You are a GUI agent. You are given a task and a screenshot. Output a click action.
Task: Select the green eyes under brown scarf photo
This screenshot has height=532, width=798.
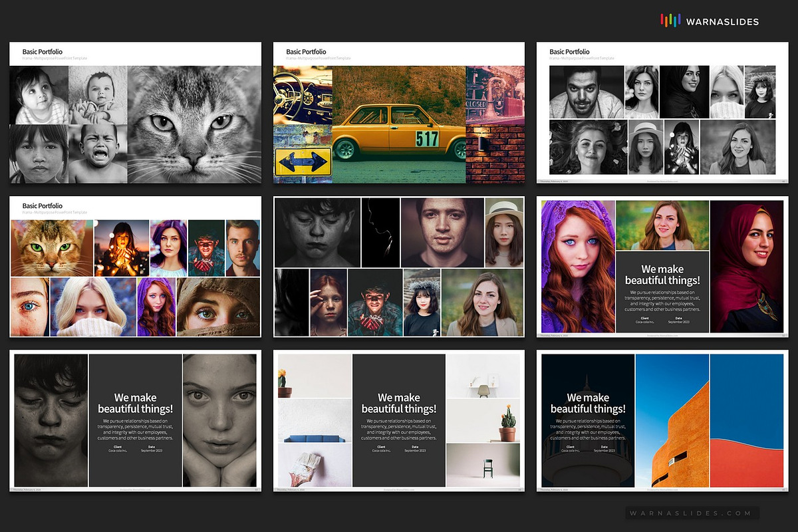[x=218, y=307]
